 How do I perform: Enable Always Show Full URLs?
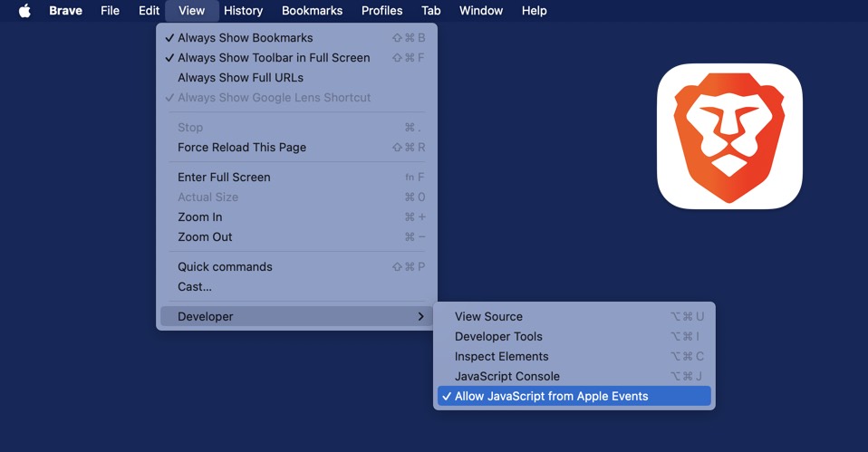tap(296, 78)
